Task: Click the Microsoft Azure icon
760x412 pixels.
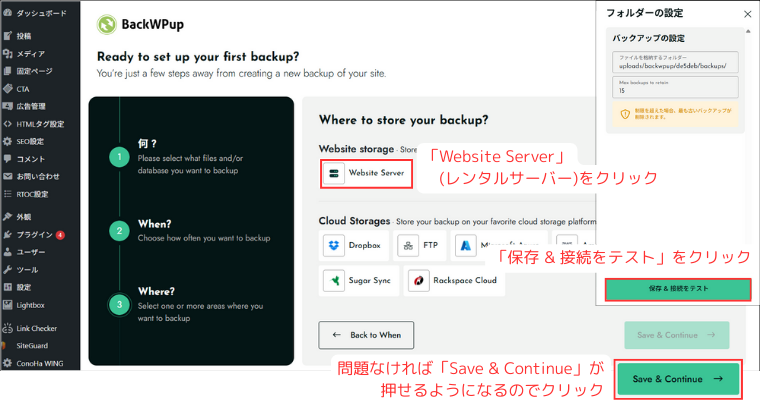Action: 465,246
